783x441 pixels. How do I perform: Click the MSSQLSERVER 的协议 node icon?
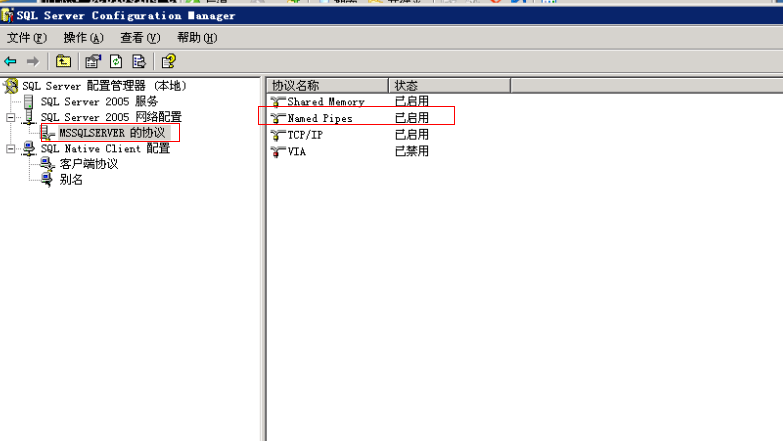(48, 133)
